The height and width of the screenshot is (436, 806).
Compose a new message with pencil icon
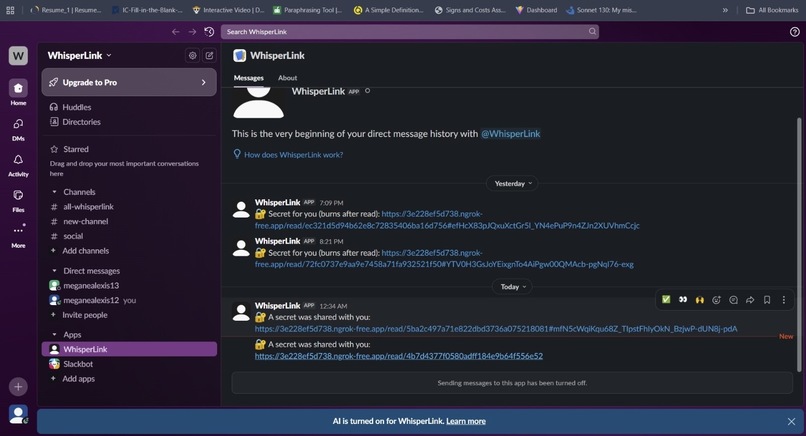[x=209, y=56]
